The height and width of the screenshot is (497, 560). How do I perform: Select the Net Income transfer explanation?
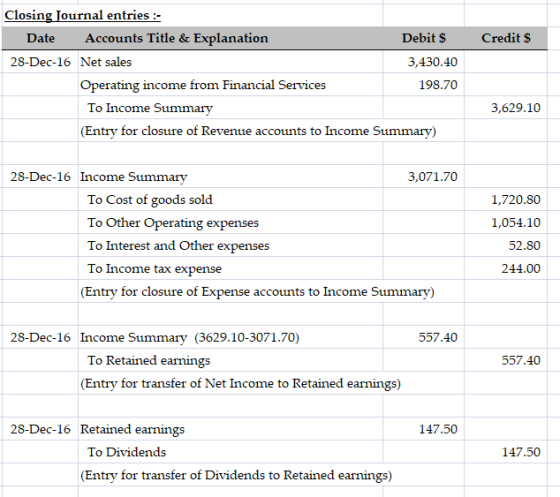(240, 384)
